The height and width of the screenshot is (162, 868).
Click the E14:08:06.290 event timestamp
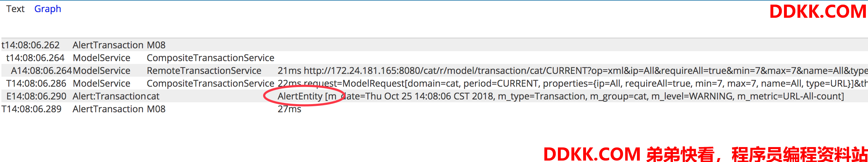tap(36, 96)
